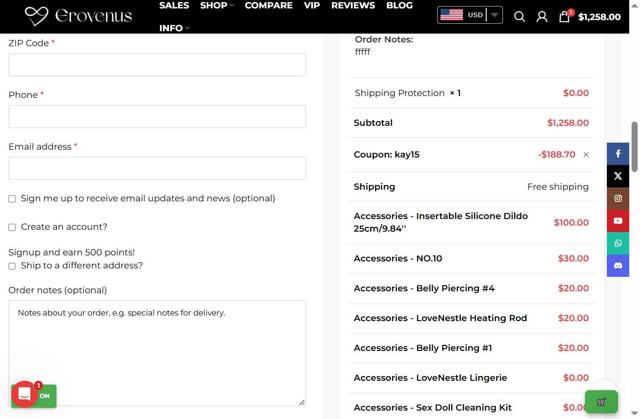Screen dimensions: 640x419
Task: Share on Facebook via sidebar icon
Action: (618, 154)
